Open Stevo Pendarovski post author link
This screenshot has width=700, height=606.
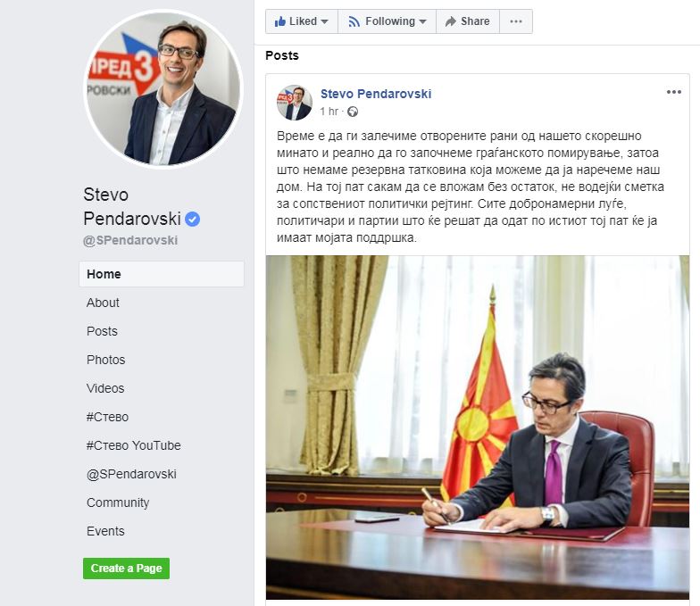[376, 94]
